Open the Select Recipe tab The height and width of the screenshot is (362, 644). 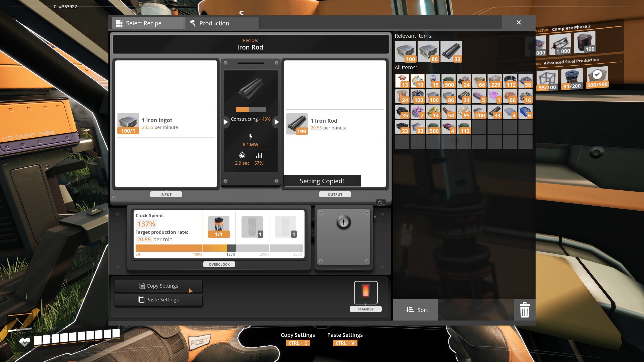pyautogui.click(x=143, y=23)
